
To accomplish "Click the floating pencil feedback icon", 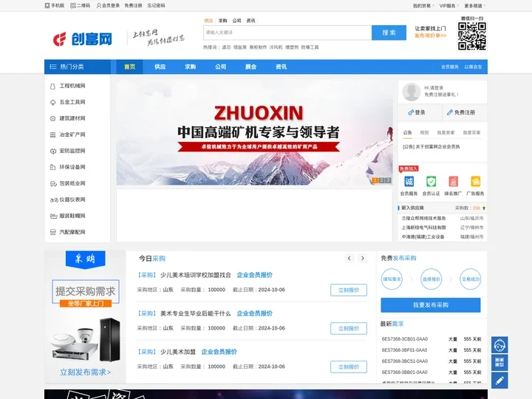I will [x=499, y=381].
